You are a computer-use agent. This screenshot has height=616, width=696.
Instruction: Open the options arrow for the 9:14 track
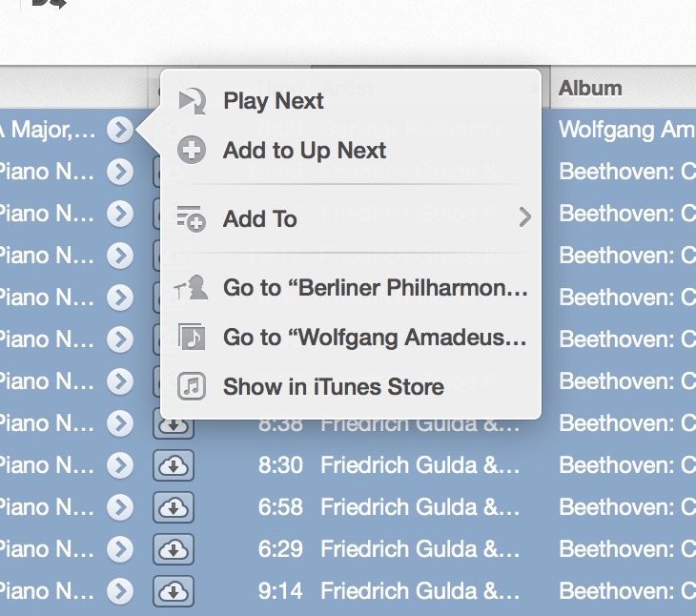click(x=119, y=591)
